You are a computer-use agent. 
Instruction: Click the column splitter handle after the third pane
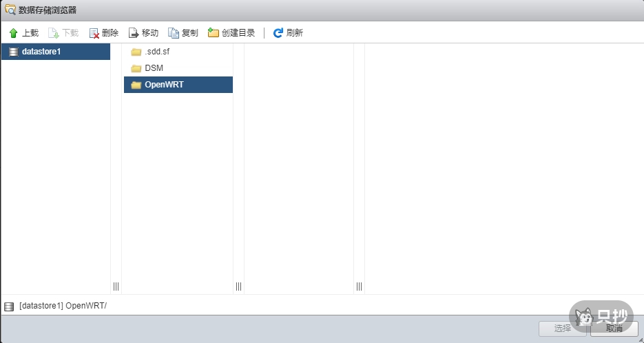point(360,287)
